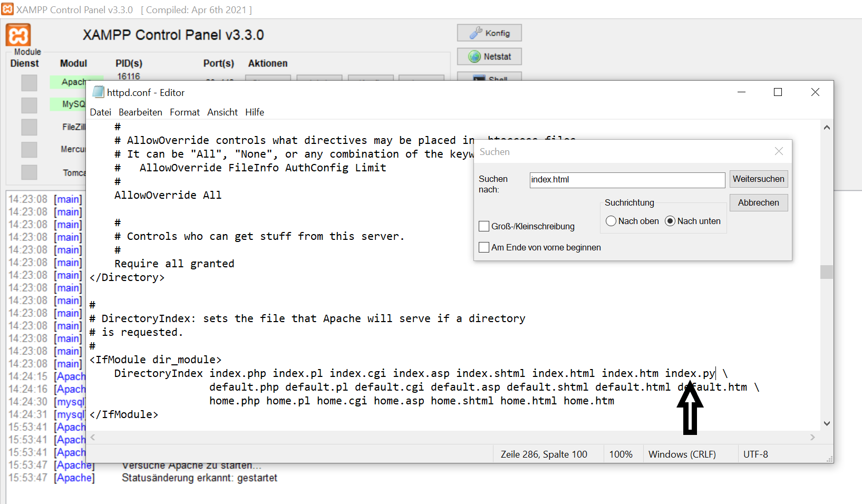Click horizontal scrollbar right arrow
Viewport: 862px width, 504px height.
(812, 437)
